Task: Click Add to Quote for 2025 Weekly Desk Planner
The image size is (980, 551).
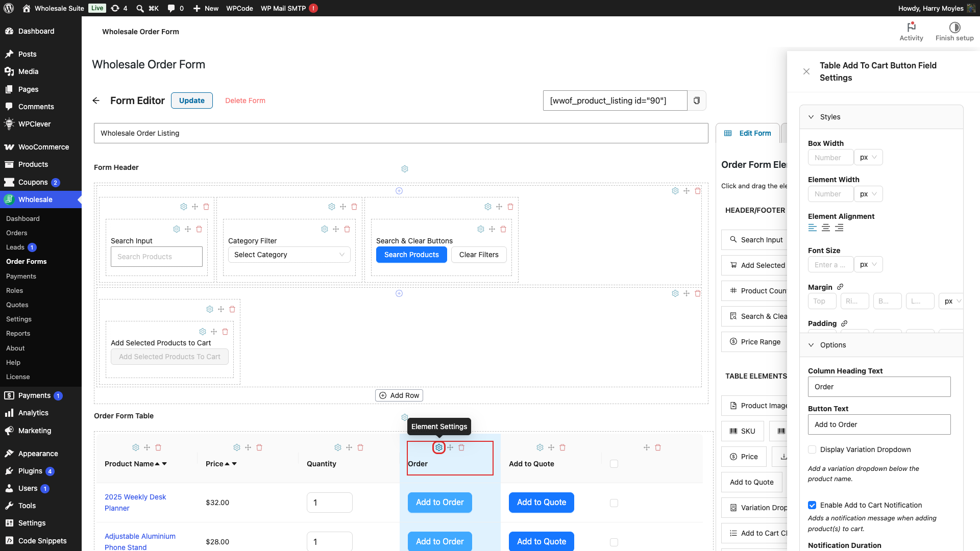Action: [x=542, y=503]
